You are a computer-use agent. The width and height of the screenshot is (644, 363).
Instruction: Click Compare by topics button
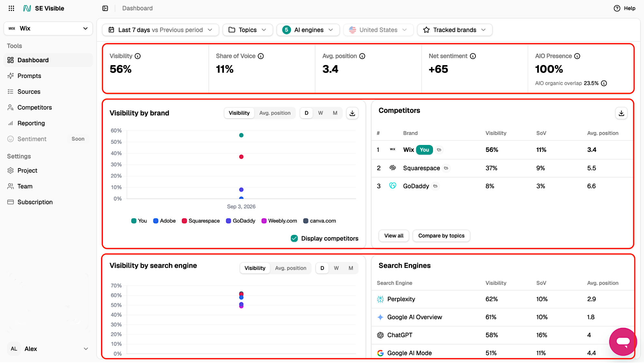pyautogui.click(x=441, y=236)
